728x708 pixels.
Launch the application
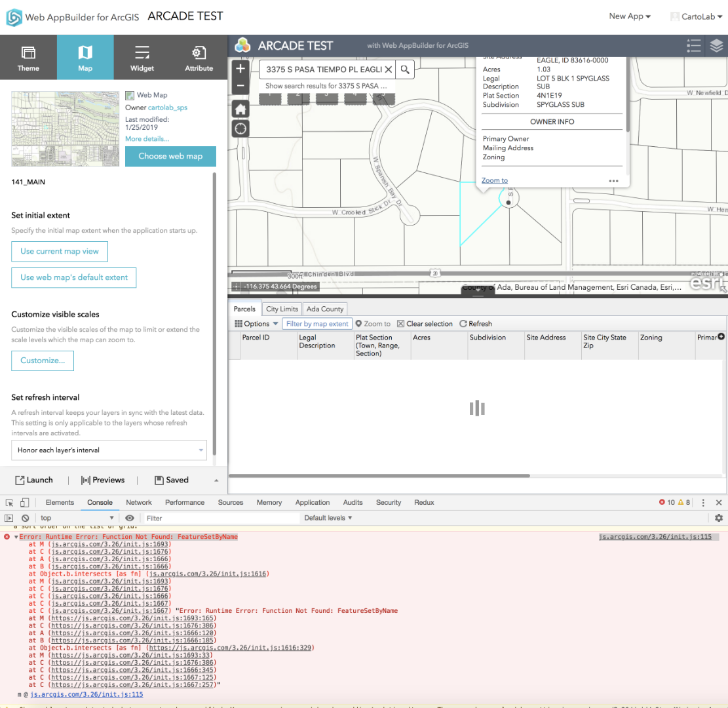click(x=34, y=480)
